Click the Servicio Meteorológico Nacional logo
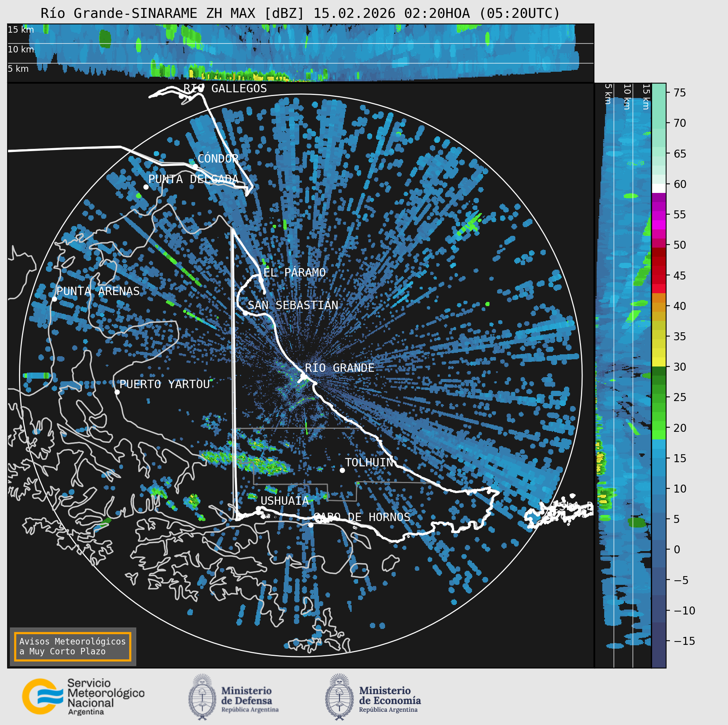The image size is (728, 725). click(83, 697)
